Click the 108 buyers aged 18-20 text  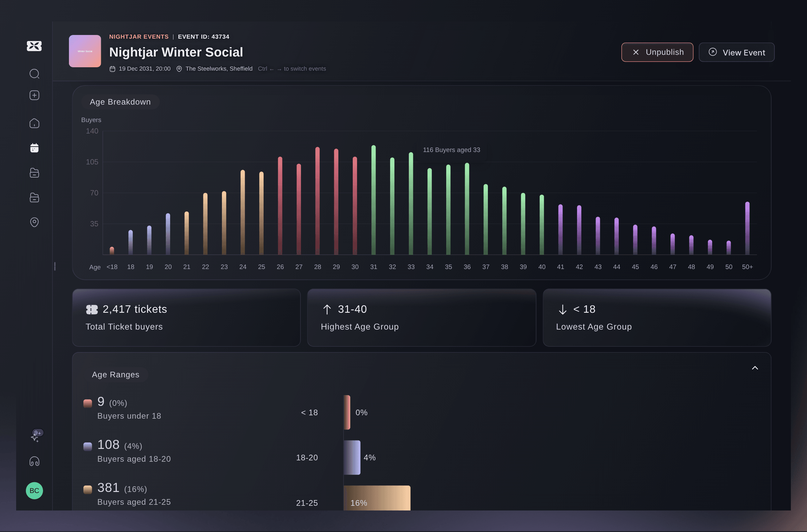(134, 451)
